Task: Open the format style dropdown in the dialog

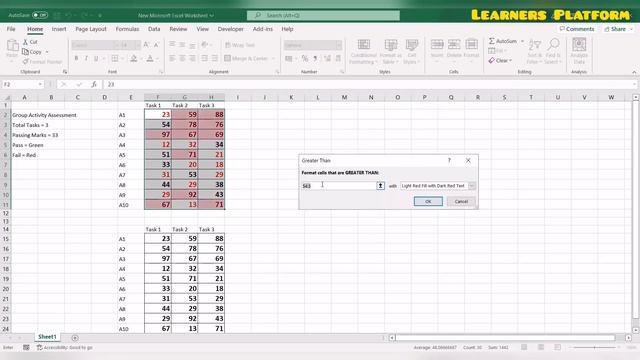Action: [x=471, y=186]
